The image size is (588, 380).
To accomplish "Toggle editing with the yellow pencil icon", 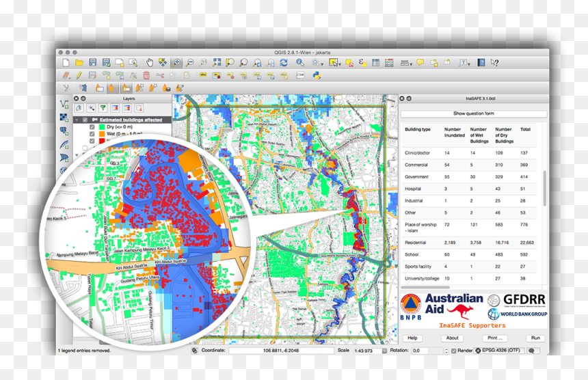I will coord(79,76).
